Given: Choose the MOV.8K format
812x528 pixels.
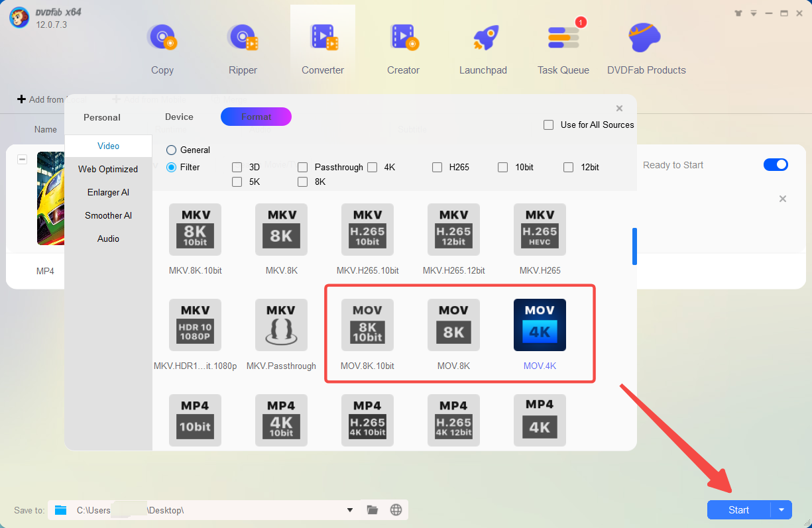Looking at the screenshot, I should pyautogui.click(x=453, y=325).
